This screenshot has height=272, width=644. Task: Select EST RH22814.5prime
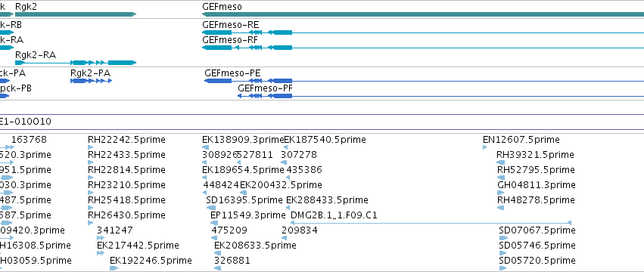(x=126, y=170)
